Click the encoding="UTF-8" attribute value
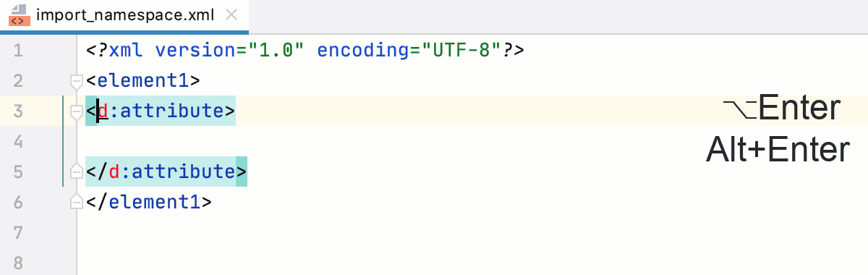The width and height of the screenshot is (868, 275). (x=410, y=51)
